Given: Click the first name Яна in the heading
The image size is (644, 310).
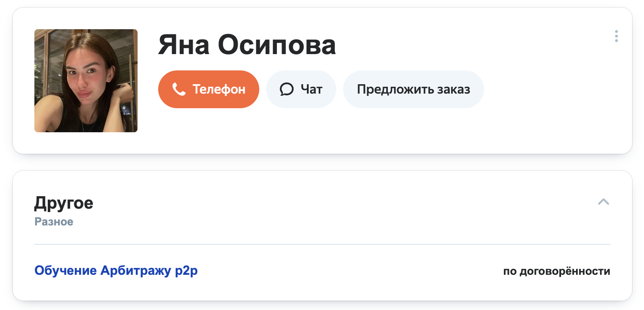Looking at the screenshot, I should tap(184, 45).
